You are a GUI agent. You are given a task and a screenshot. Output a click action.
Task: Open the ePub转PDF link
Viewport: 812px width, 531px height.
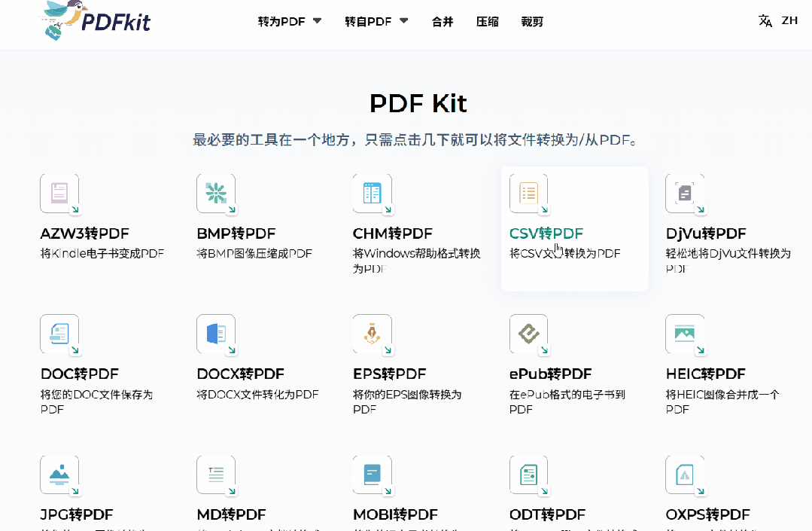(550, 374)
